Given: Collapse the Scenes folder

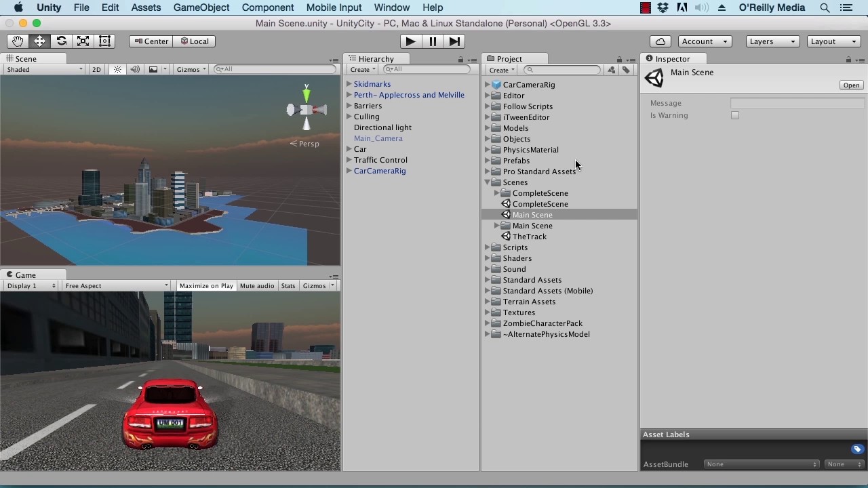Looking at the screenshot, I should coord(488,182).
